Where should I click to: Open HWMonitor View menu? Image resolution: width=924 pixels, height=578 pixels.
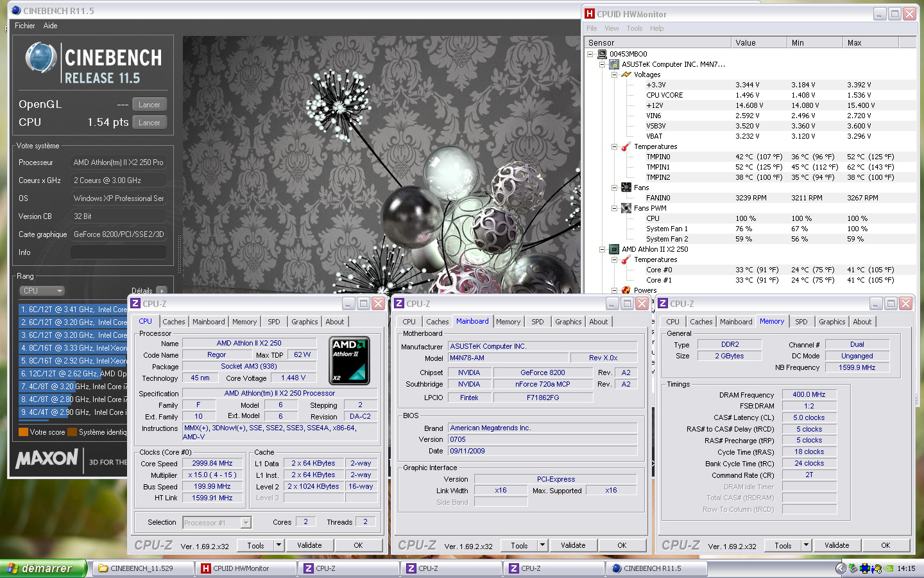tap(612, 28)
